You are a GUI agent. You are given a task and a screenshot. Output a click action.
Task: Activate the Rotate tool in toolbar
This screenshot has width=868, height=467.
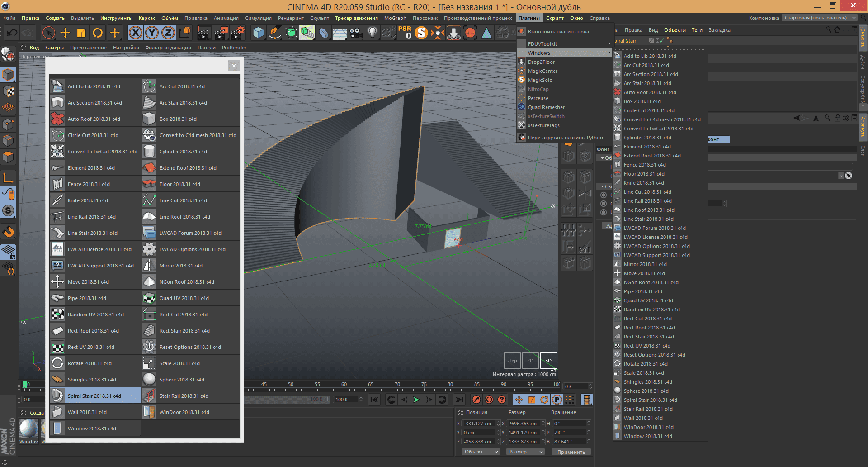[x=98, y=33]
